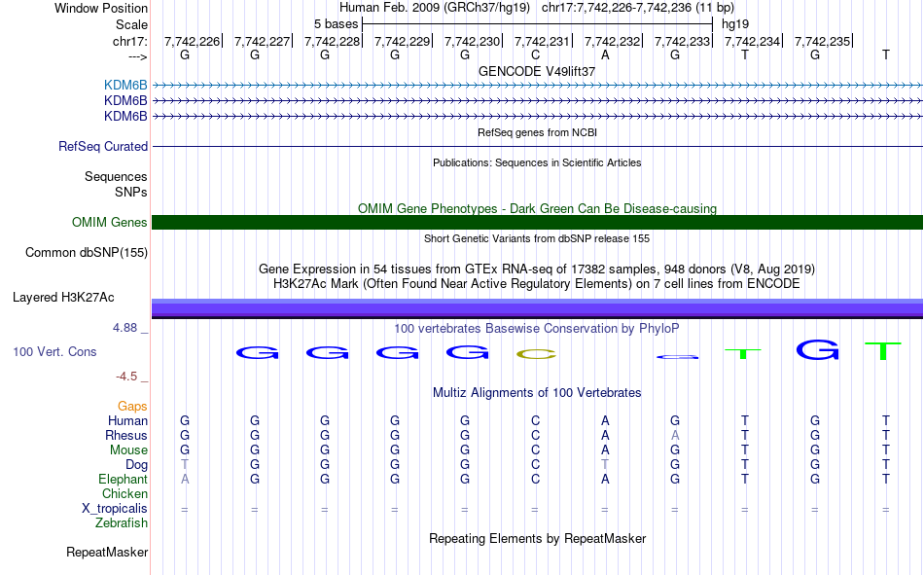
Task: Select the purple H3K27Ac signal bar
Action: [x=538, y=309]
